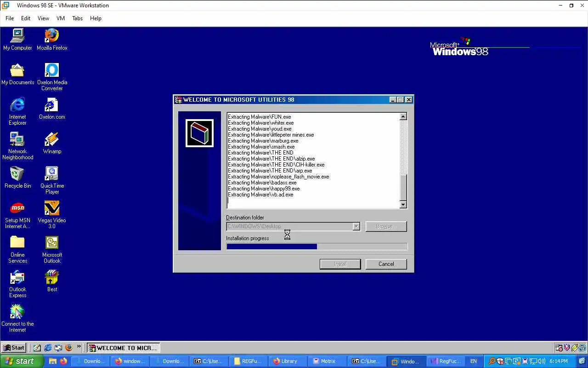Viewport: 588px width, 368px height.
Task: Click the 'Extracting Malware\THE END\CIH-killer.exe' line
Action: [x=276, y=165]
